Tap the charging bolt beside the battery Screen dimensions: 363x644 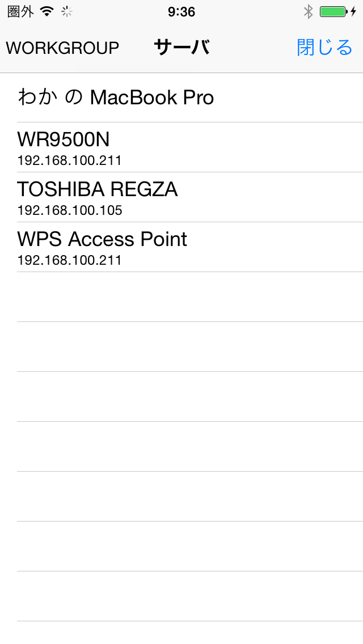pos(353,11)
